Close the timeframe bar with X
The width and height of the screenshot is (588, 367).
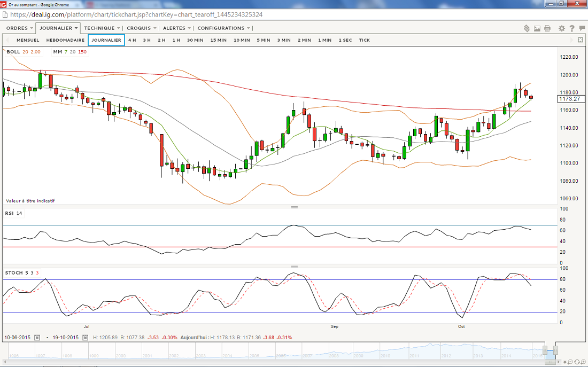[581, 40]
